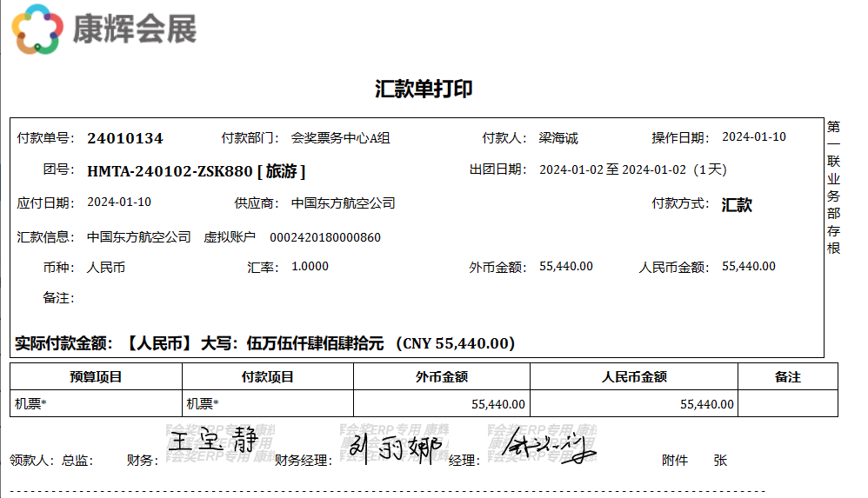Click the bold 汇款 payment method value
Screen dimensions: 868x498
pos(737,205)
